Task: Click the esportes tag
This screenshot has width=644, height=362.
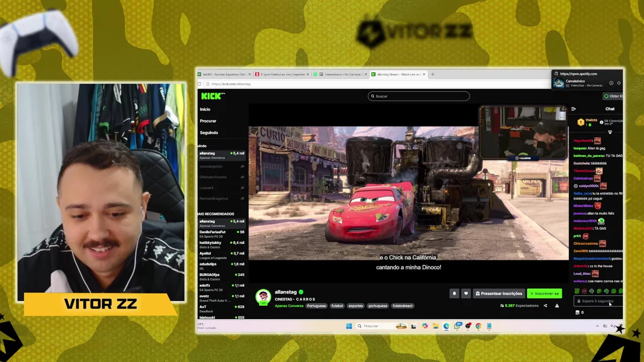Action: (356, 306)
